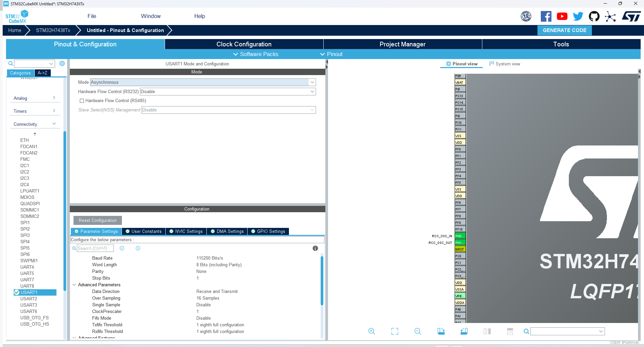644x347 pixels.
Task: Click the RCC_OSC_IN PH0 pin
Action: click(x=460, y=236)
